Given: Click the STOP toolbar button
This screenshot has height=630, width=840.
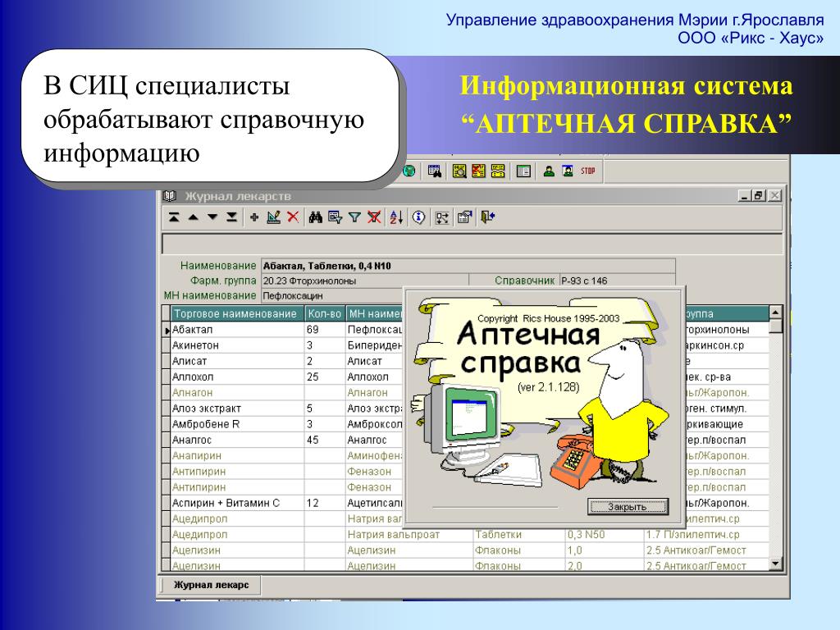Looking at the screenshot, I should (587, 171).
